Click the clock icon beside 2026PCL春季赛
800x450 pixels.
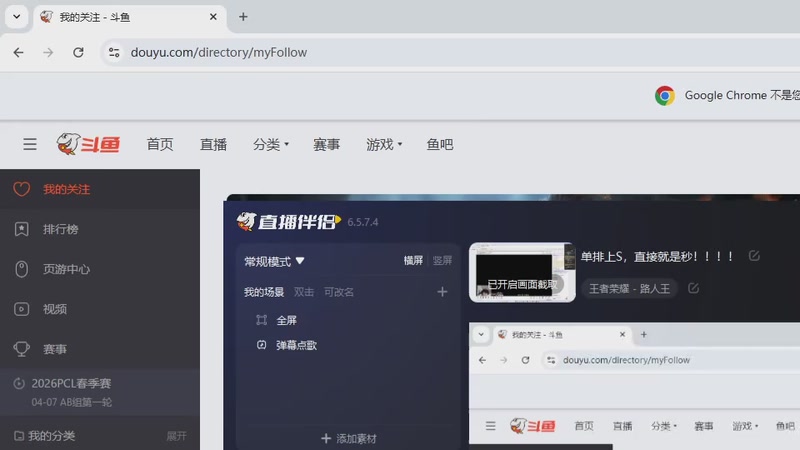(19, 383)
